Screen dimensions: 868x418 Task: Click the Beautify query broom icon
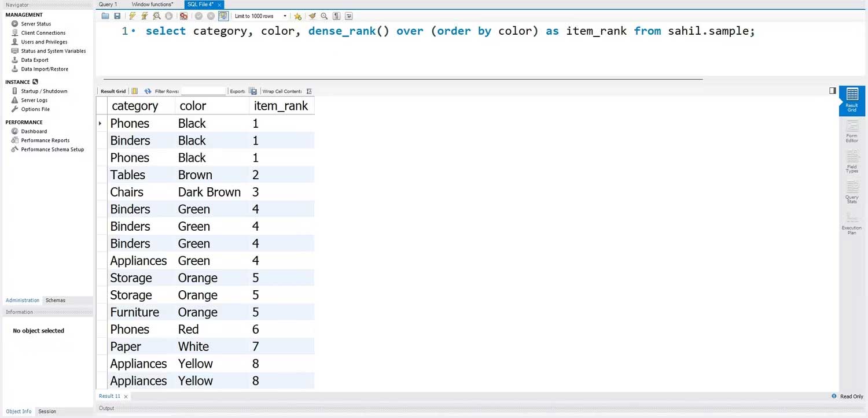pos(312,16)
